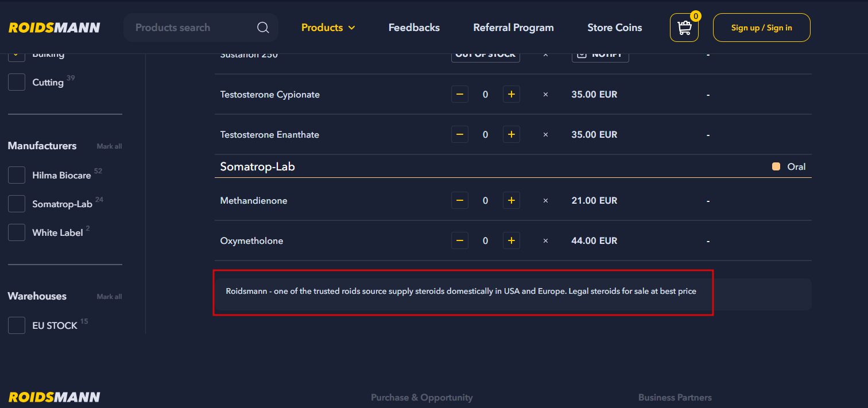Increase Testosterone Cypionate quantity with plus
This screenshot has width=868, height=408.
pos(511,95)
